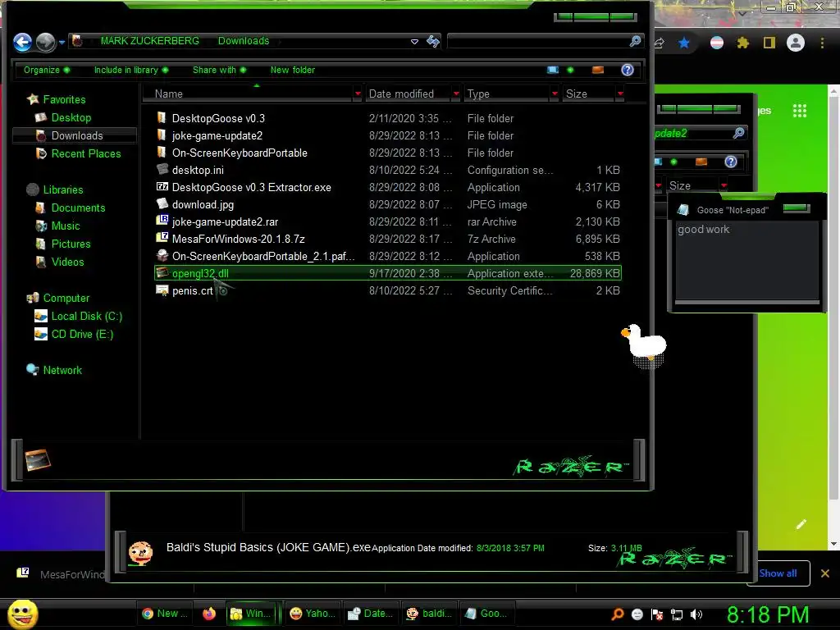Click MARK ZUCKERBERG in address breadcrumb

tap(149, 41)
